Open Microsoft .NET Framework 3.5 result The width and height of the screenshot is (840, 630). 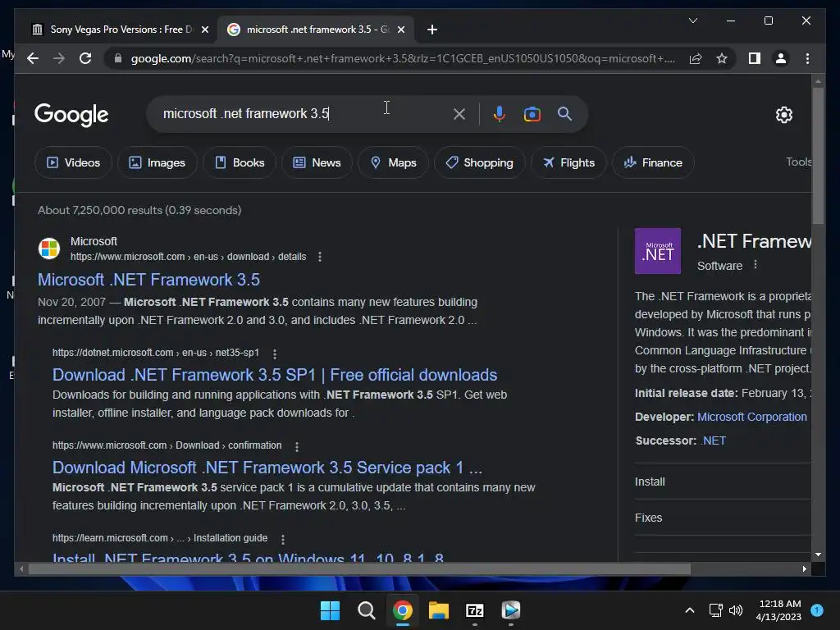click(149, 280)
